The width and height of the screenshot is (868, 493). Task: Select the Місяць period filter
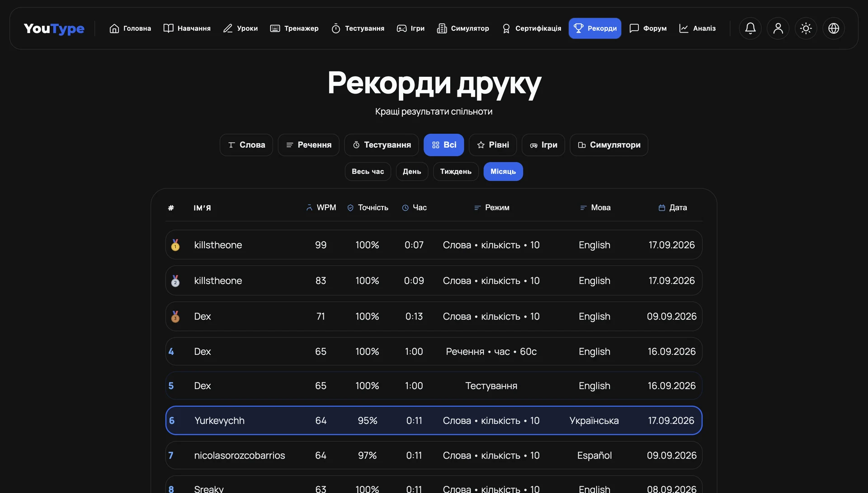coord(503,172)
